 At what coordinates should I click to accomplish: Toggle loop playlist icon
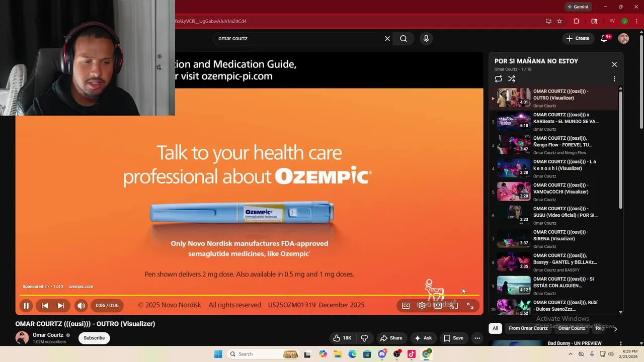(498, 79)
